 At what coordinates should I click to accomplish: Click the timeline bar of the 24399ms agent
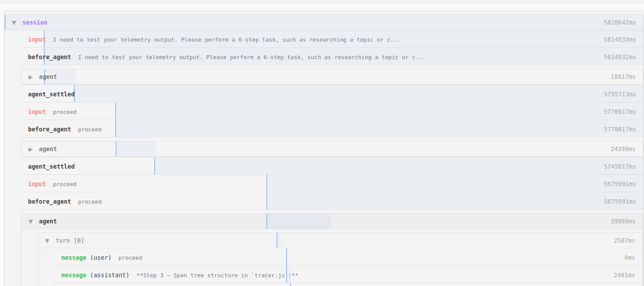pos(135,149)
